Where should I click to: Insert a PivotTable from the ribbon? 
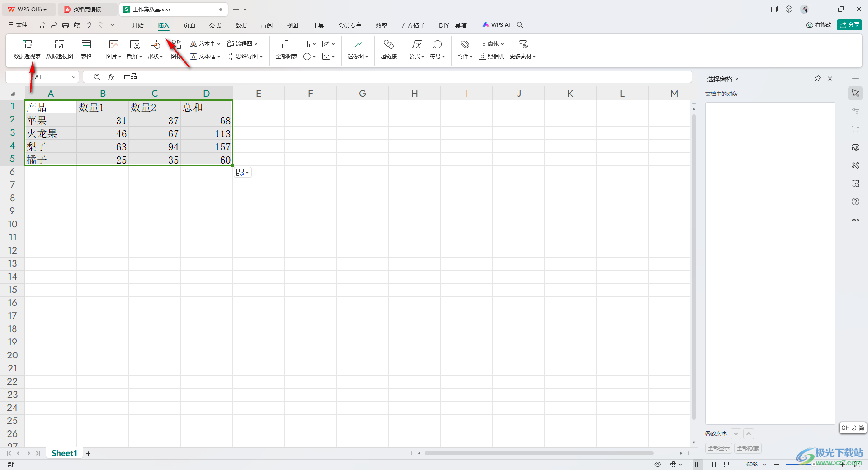[27, 49]
